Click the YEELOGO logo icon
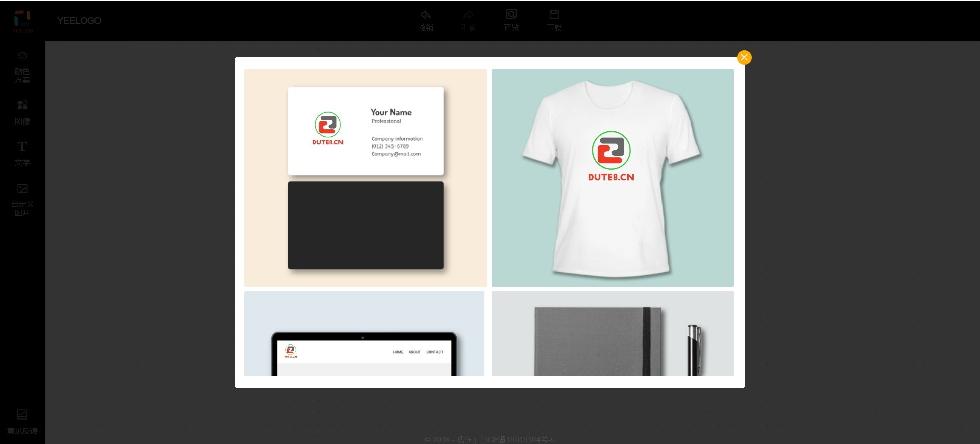 click(22, 21)
